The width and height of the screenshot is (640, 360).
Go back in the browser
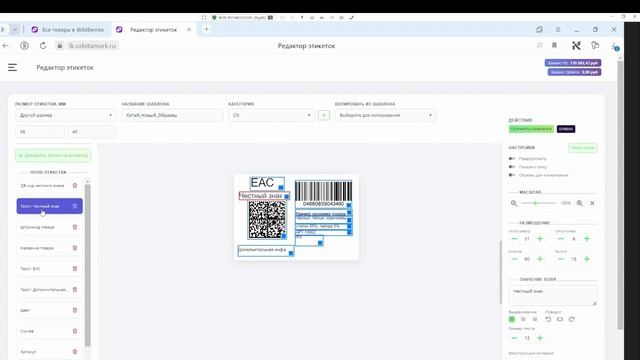coord(6,46)
